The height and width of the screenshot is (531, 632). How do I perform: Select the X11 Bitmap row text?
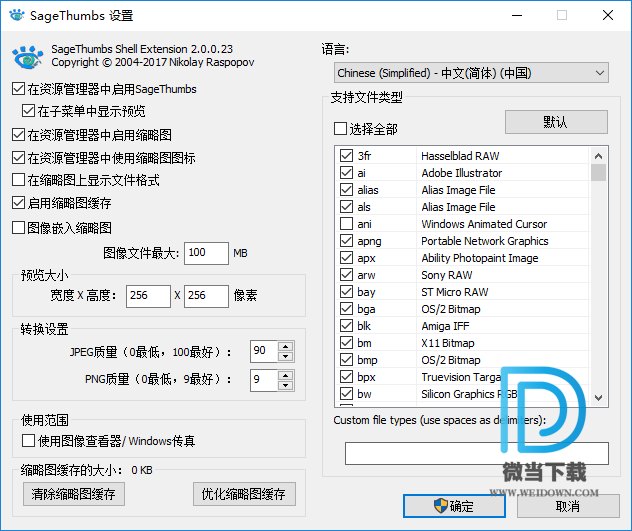point(448,343)
